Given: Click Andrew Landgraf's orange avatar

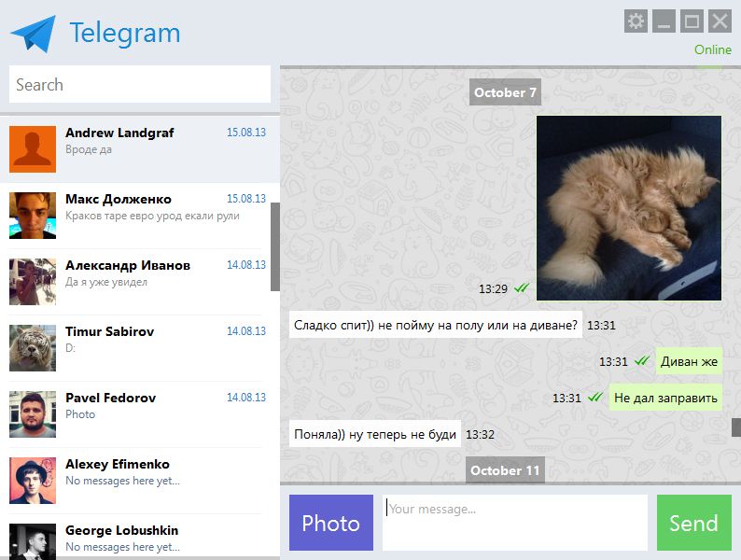Looking at the screenshot, I should 32,149.
